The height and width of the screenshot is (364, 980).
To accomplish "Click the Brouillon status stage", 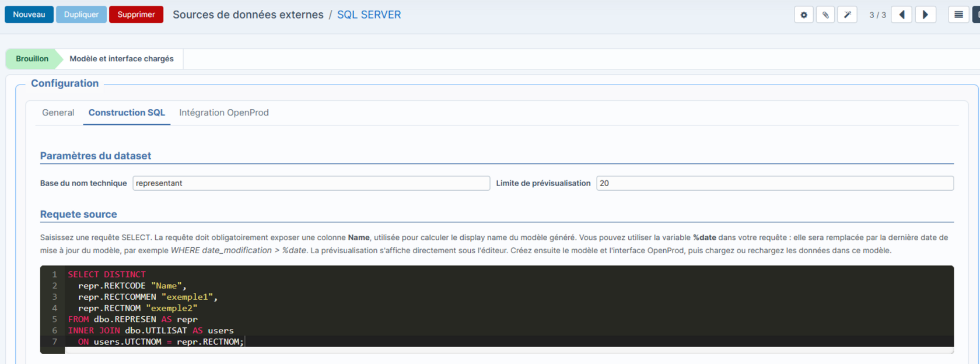I will tap(32, 59).
